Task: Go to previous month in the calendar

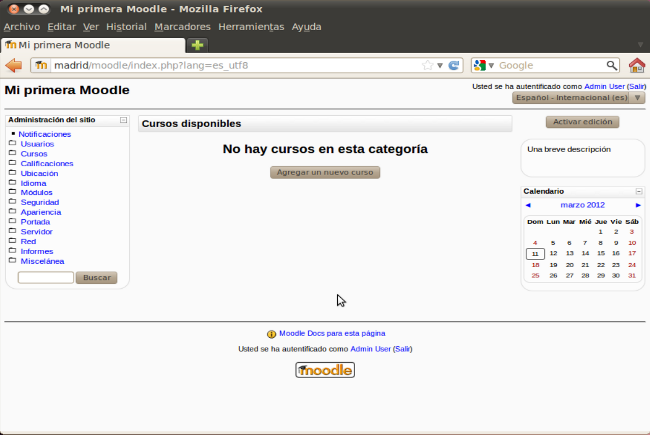Action: point(528,205)
